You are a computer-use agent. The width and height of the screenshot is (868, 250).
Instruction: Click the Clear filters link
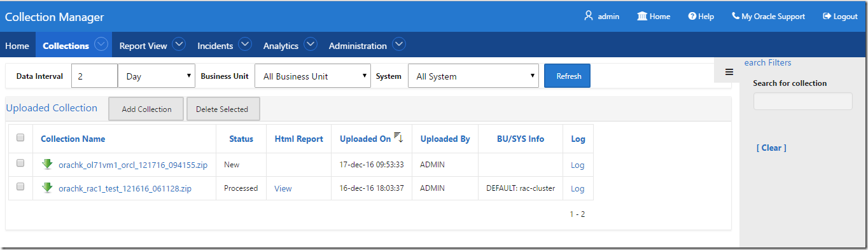(771, 148)
